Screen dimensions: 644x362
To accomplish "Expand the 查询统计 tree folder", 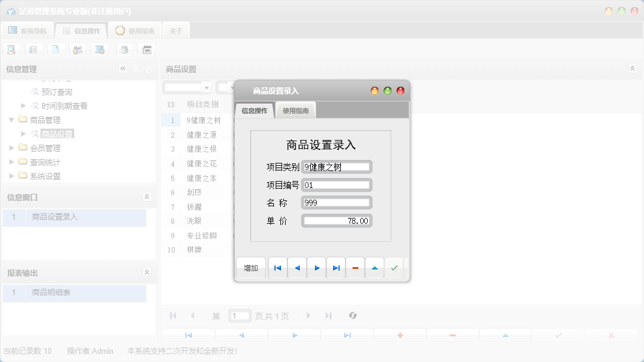I will tap(12, 162).
